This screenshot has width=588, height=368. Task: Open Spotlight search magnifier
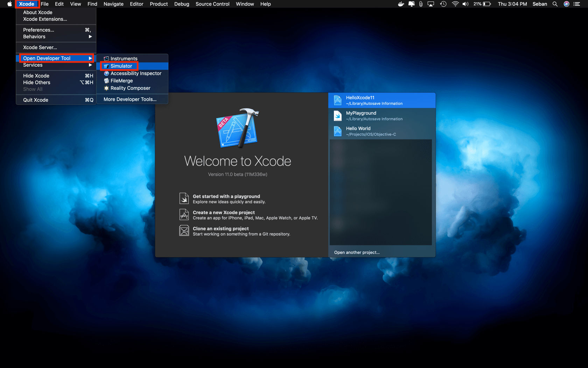click(x=555, y=4)
